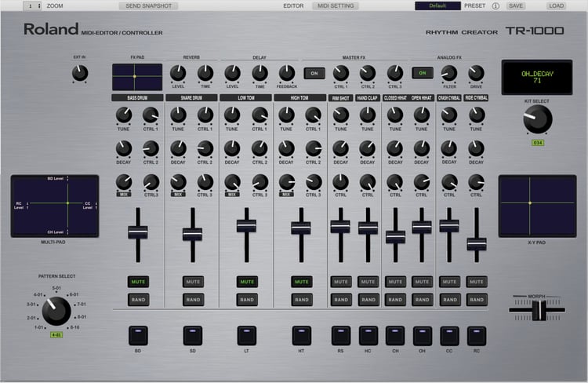Trigger the RC pad button
The width and height of the screenshot is (588, 383).
click(477, 335)
